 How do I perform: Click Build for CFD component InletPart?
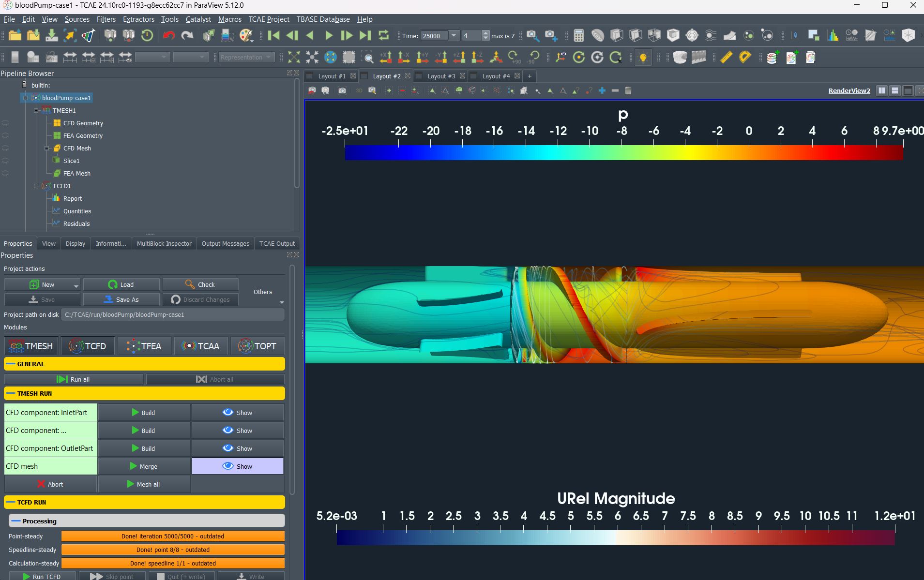144,413
